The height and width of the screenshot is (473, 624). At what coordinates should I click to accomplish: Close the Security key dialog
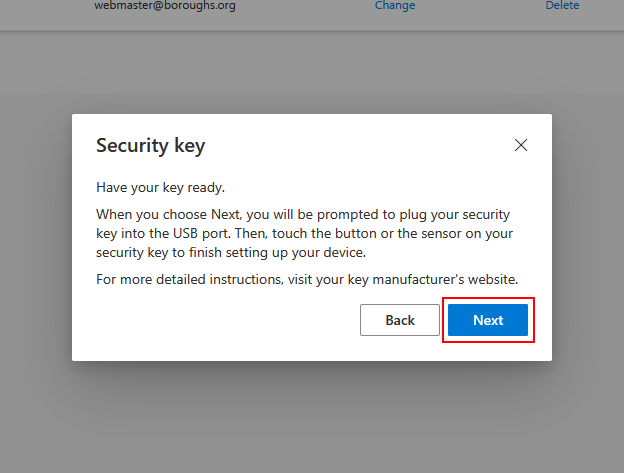(520, 145)
